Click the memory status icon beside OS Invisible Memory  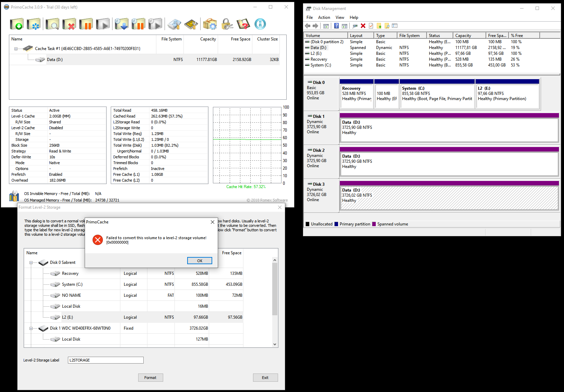(14, 196)
